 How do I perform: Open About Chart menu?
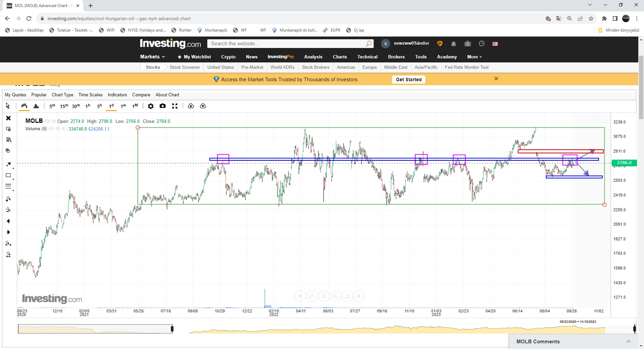click(167, 95)
